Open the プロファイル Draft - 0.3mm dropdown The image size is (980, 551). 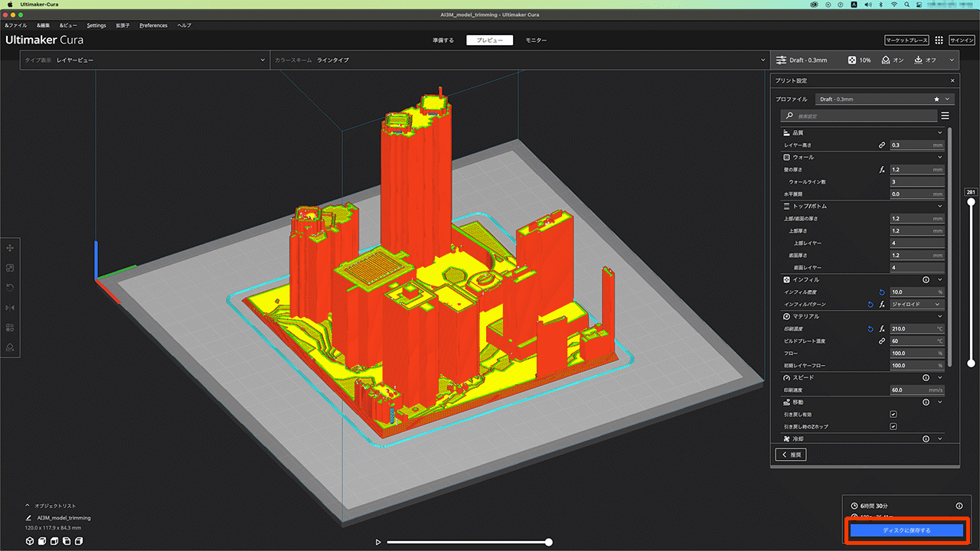(x=884, y=99)
